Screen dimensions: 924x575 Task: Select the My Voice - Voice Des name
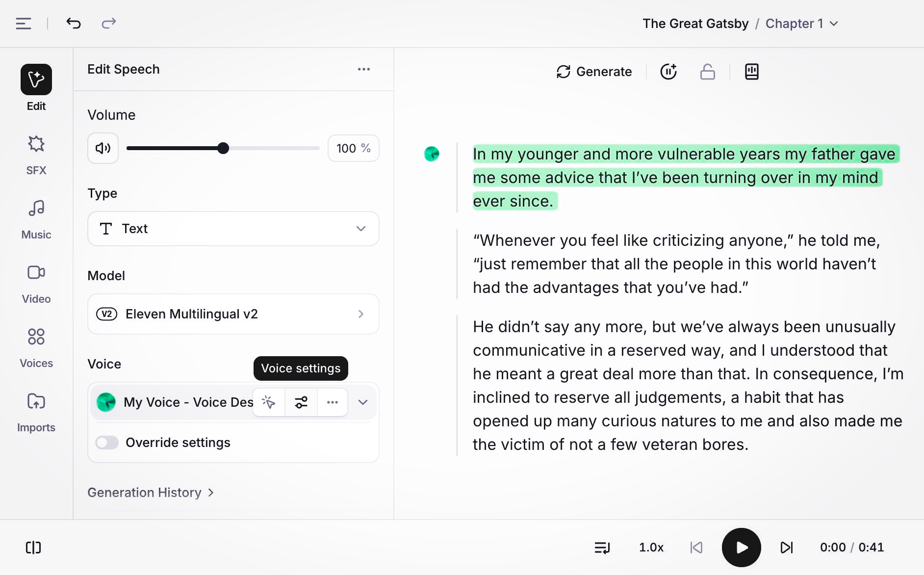click(x=188, y=402)
